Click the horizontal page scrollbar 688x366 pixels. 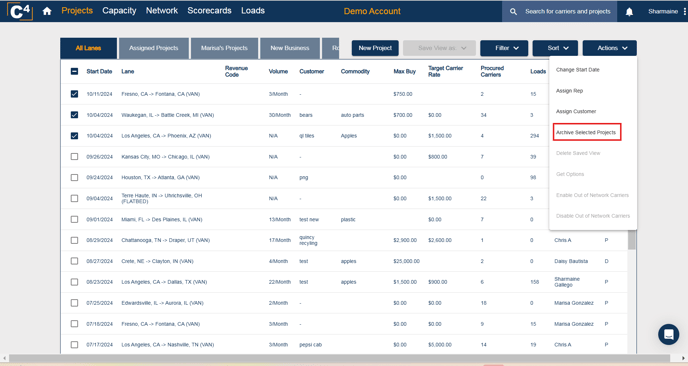[340, 358]
